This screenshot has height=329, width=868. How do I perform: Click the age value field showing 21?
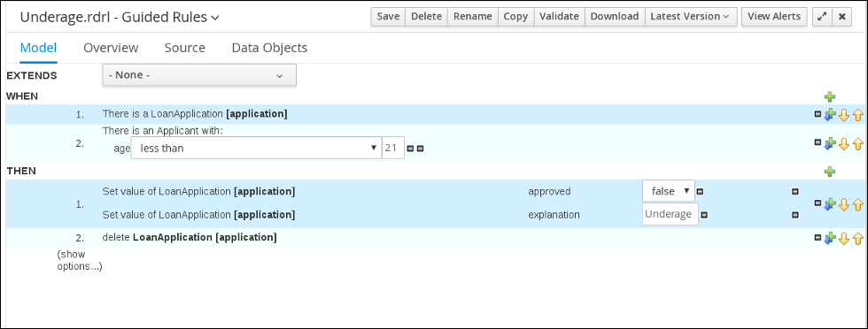(393, 149)
